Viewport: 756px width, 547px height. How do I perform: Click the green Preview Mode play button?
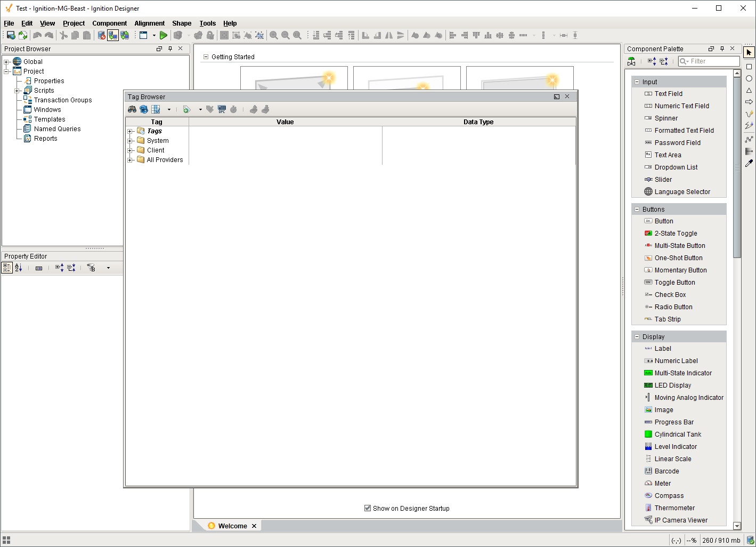(x=163, y=35)
